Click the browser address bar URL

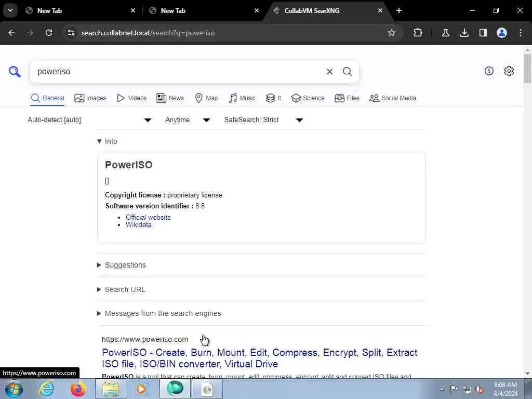148,33
